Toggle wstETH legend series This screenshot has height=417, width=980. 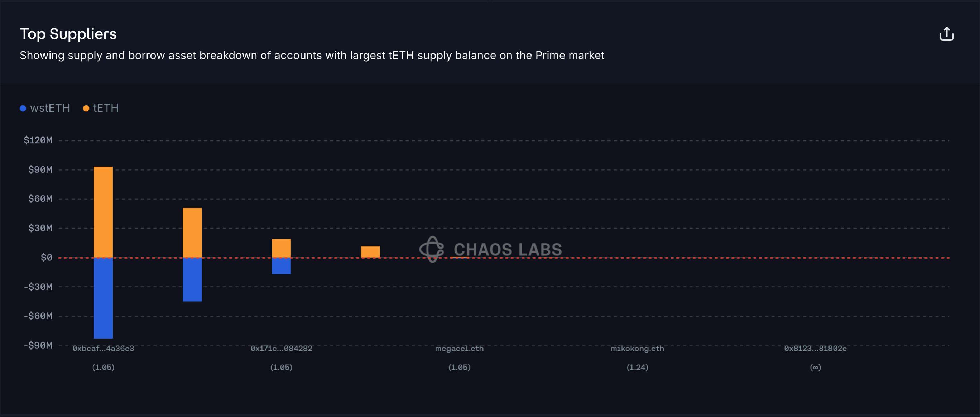point(50,108)
